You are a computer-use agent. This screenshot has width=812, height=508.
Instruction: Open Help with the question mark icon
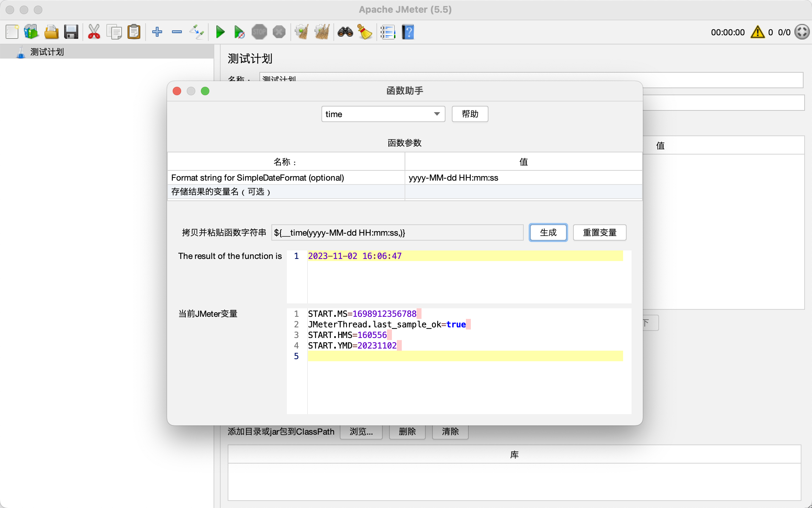pyautogui.click(x=408, y=32)
